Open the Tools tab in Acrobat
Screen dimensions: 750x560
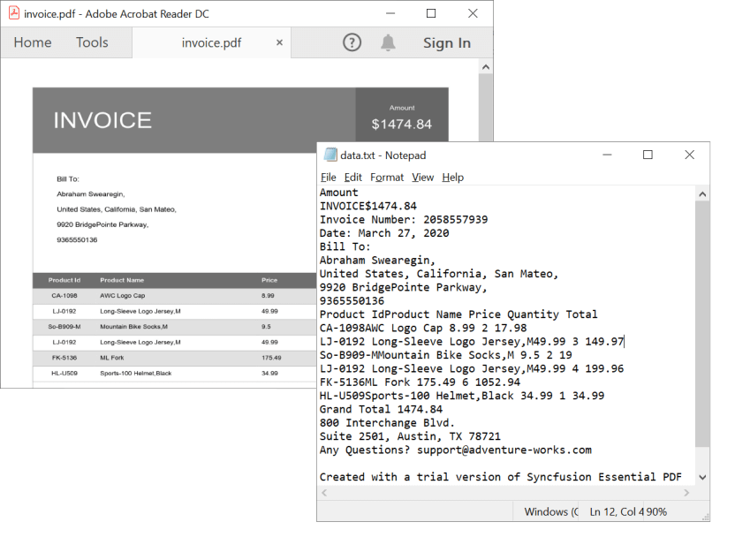[x=92, y=42]
